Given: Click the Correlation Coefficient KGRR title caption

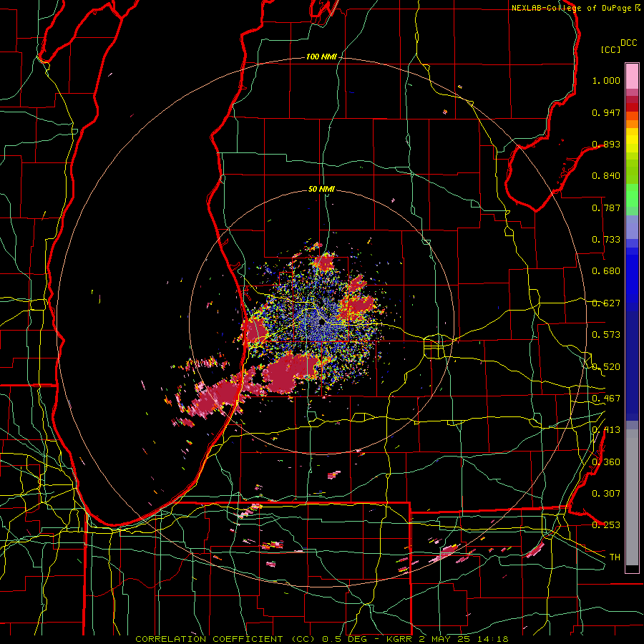Looking at the screenshot, I should click(322, 639).
